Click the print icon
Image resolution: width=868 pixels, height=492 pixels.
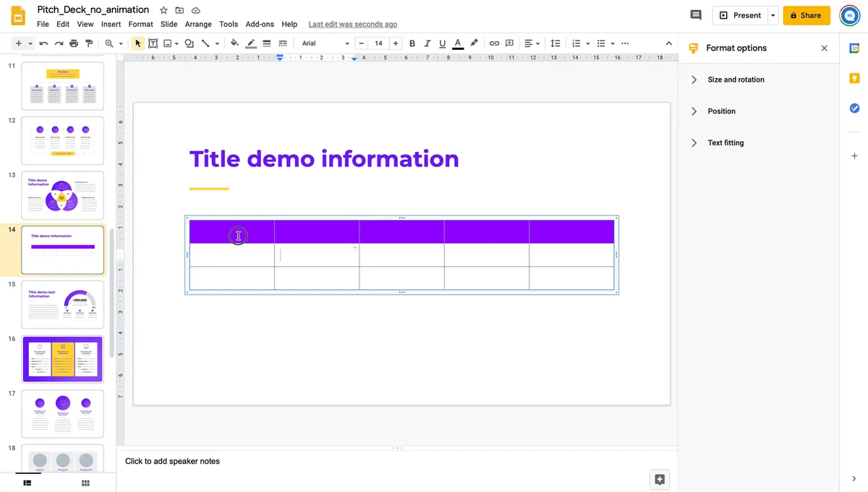(74, 43)
